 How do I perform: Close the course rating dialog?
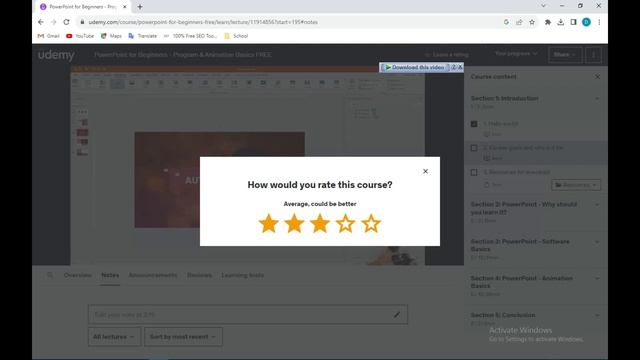pyautogui.click(x=425, y=171)
